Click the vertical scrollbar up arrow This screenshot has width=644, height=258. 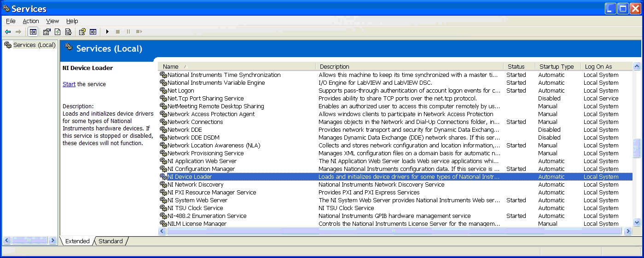pyautogui.click(x=637, y=66)
